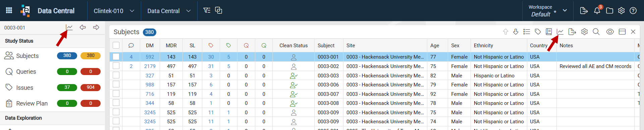Open listing settings gear in Subjects toolbar
This screenshot has height=130, width=644.
584,31
